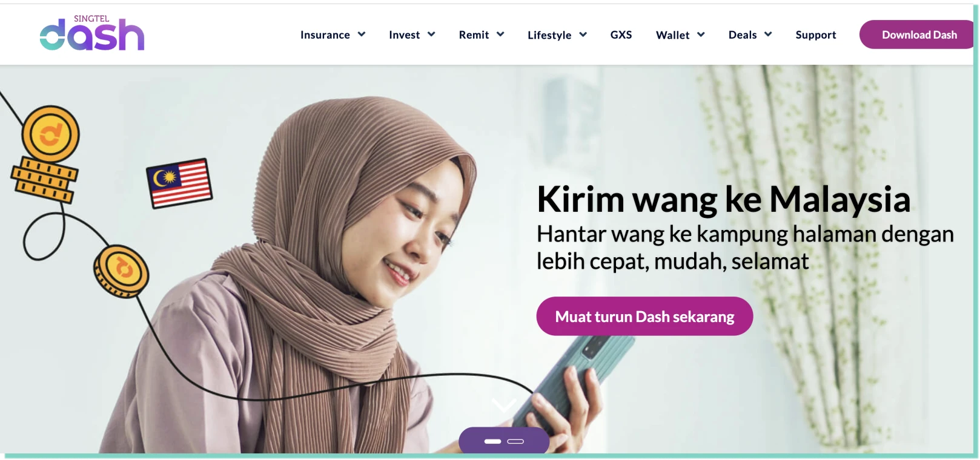Expand the Insurance dropdown arrow
Screen dimensions: 980x460
(362, 34)
